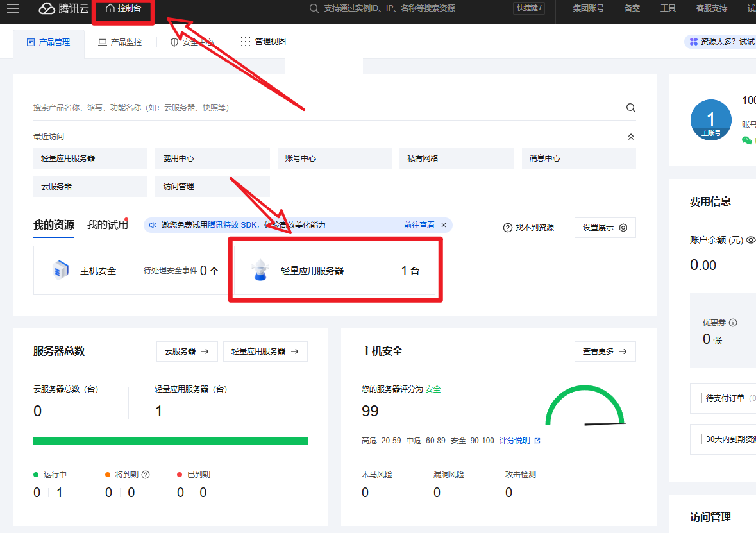Viewport: 756px width, 533px height.
Task: Click the green server status progress bar
Action: pos(170,441)
